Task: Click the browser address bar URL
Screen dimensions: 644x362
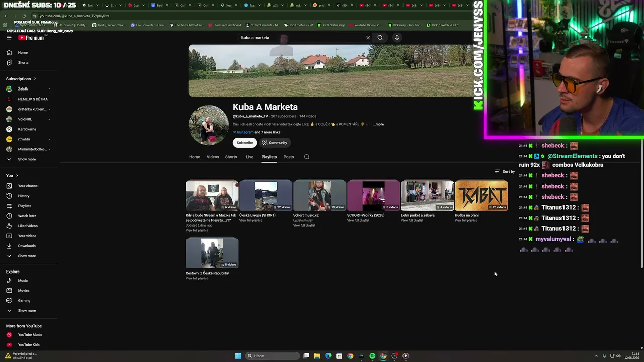Action: point(74,16)
